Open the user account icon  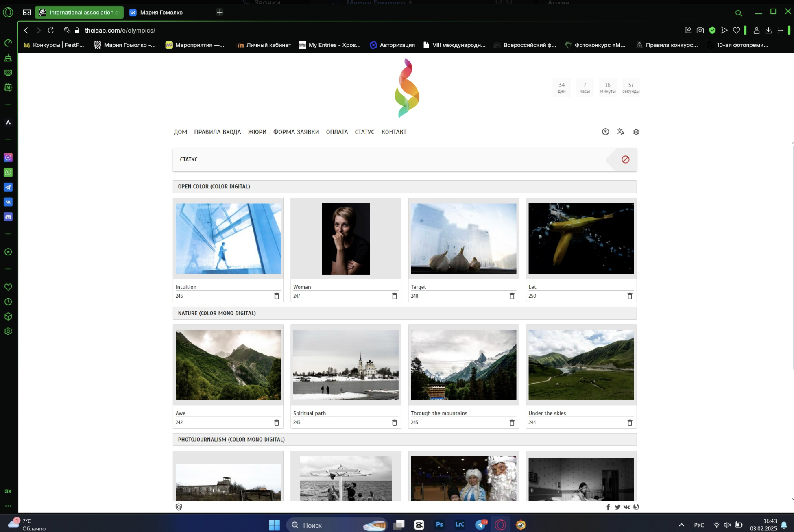tap(605, 132)
